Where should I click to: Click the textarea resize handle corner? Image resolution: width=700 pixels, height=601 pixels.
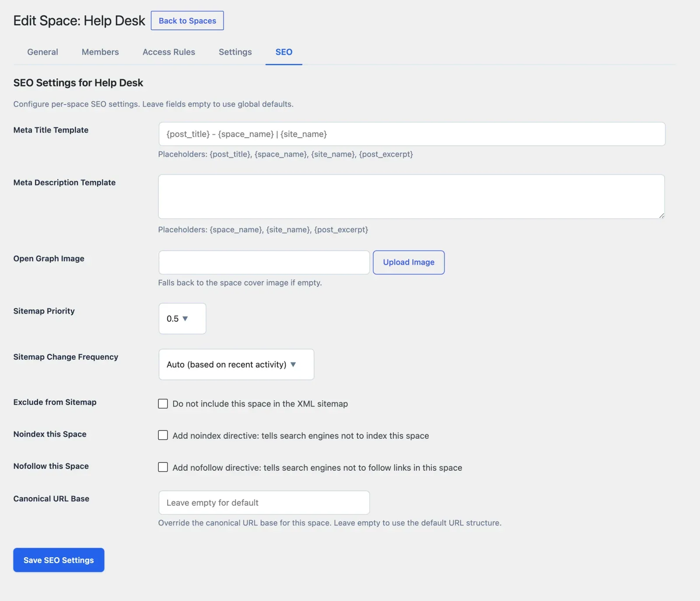pyautogui.click(x=661, y=215)
